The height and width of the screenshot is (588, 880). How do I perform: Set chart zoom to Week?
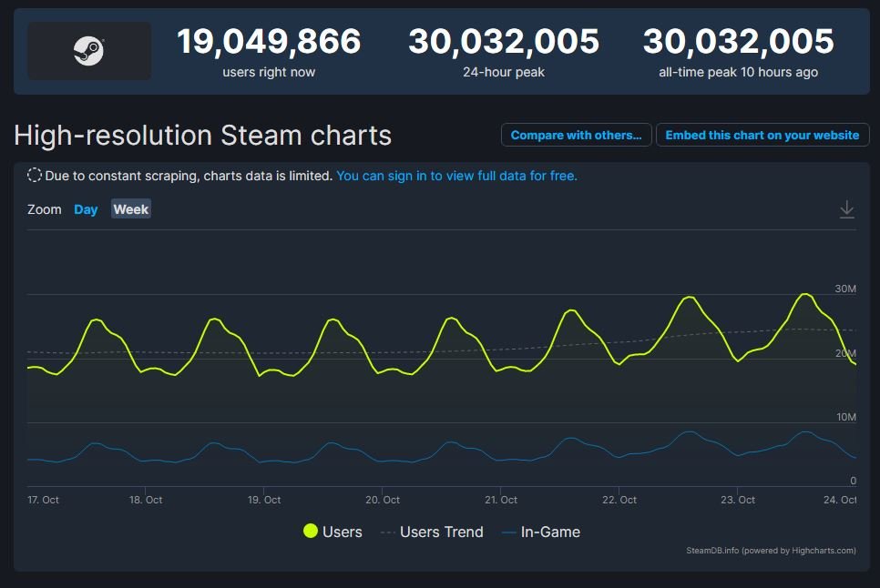click(130, 209)
